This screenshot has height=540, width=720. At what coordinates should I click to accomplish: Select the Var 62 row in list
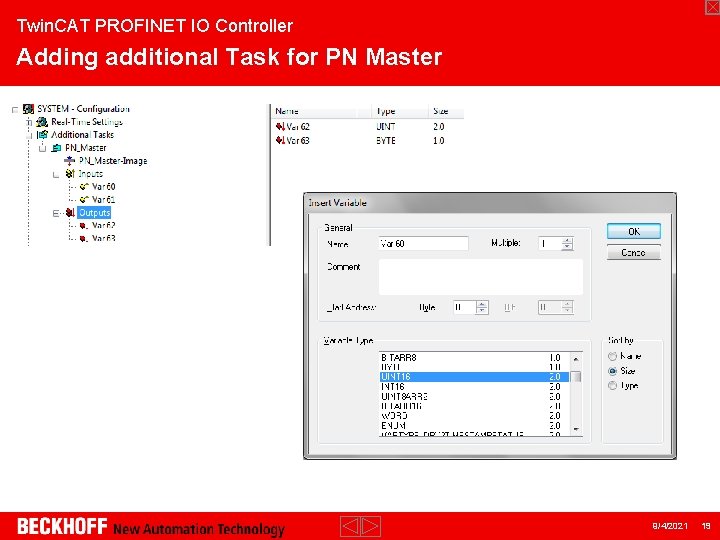point(367,126)
